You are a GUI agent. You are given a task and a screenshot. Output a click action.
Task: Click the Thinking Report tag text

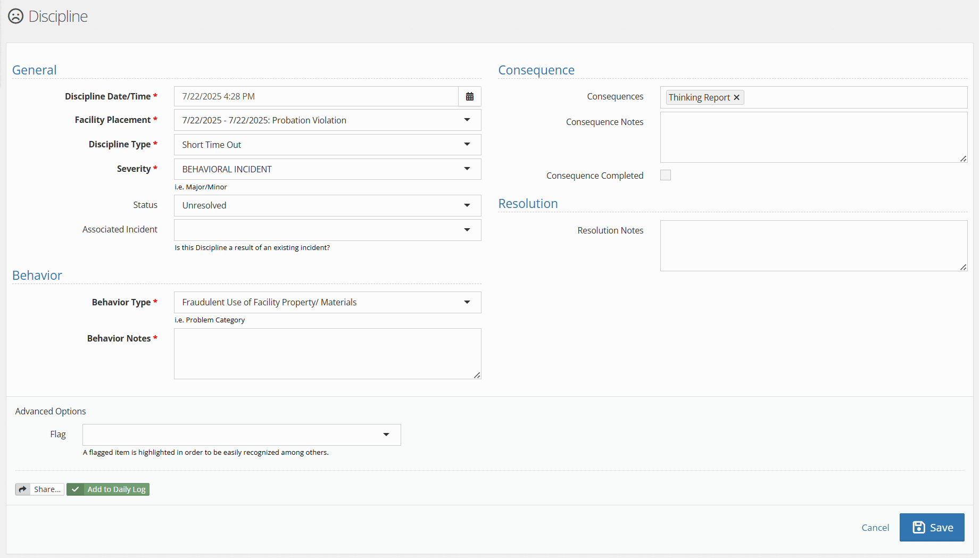699,97
